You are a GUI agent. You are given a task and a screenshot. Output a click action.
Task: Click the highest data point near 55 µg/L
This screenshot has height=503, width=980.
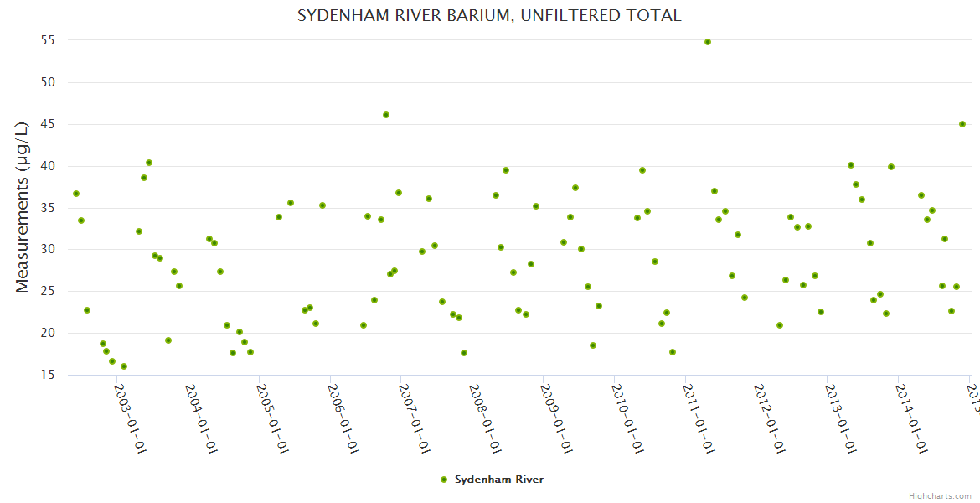708,42
